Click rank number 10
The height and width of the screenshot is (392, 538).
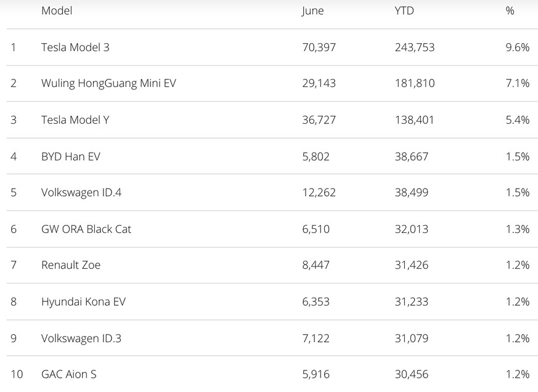point(17,374)
